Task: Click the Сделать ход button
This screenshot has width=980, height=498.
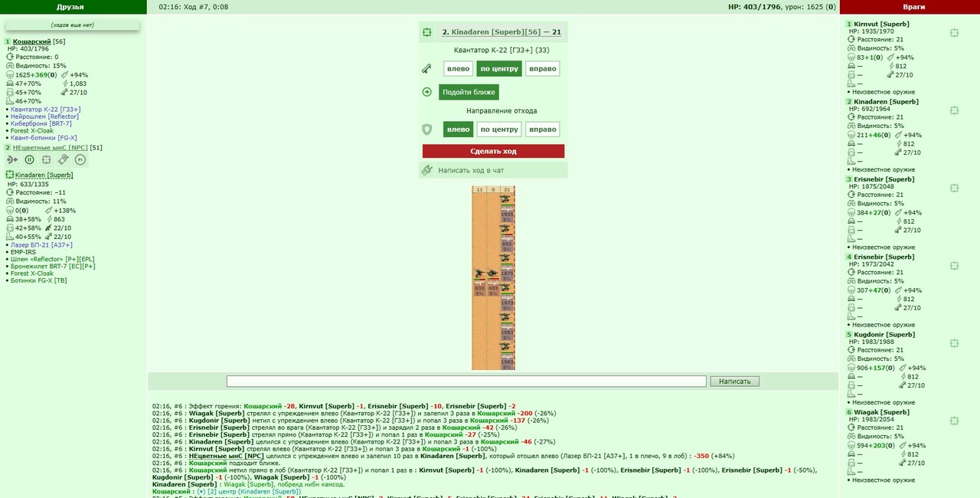Action: coord(493,151)
